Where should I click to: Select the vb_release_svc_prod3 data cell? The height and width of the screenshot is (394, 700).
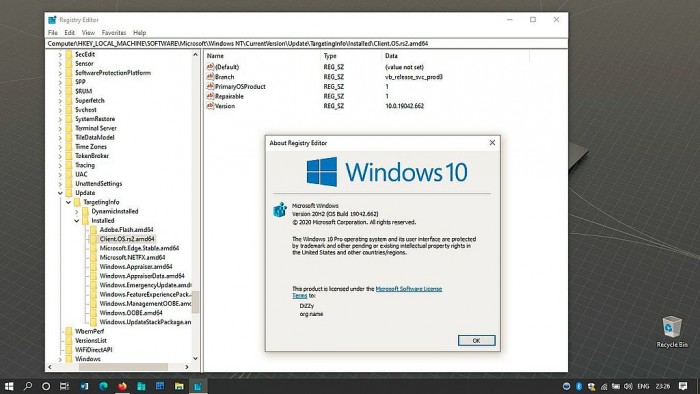point(414,77)
